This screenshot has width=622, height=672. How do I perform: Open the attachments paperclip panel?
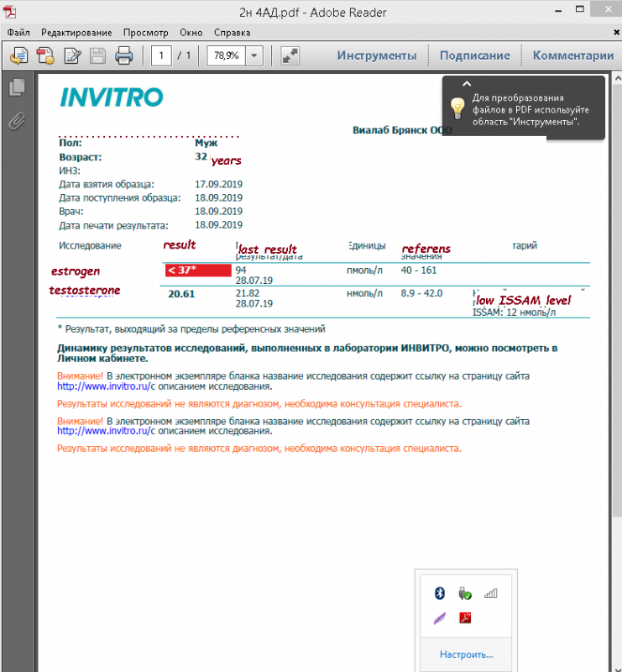click(x=17, y=121)
